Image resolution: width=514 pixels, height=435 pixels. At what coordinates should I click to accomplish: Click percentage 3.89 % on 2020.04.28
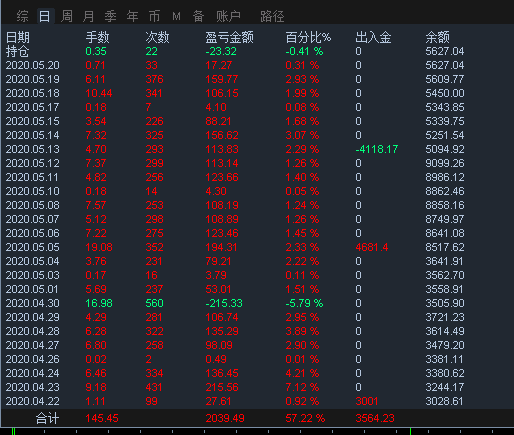tap(302, 331)
